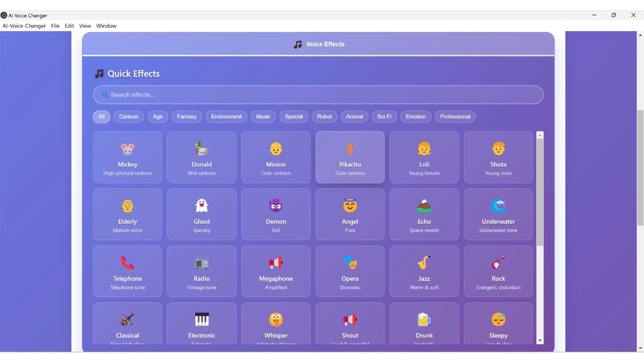Pick the Demon evil voice effect icon
644x362 pixels.
point(276,206)
